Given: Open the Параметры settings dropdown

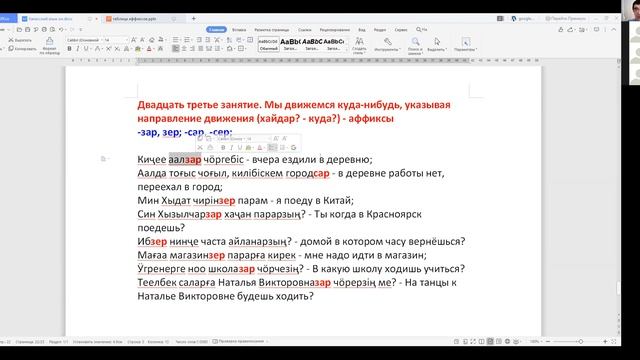Looking at the screenshot, I should (465, 44).
